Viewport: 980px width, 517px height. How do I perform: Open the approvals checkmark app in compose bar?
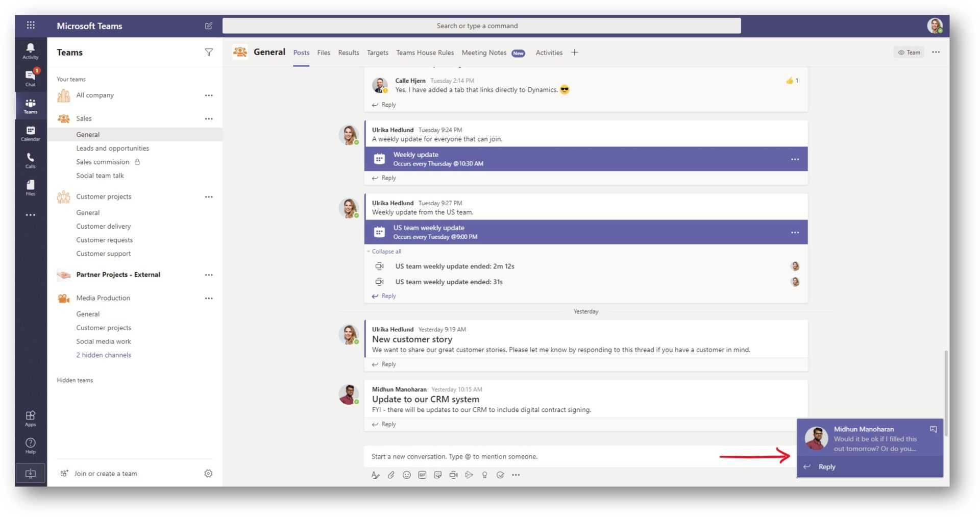click(500, 475)
